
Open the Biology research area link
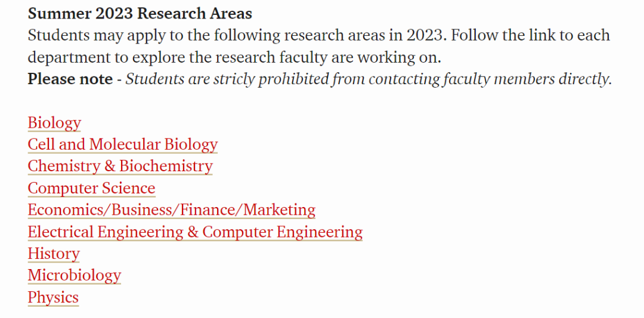(x=54, y=123)
